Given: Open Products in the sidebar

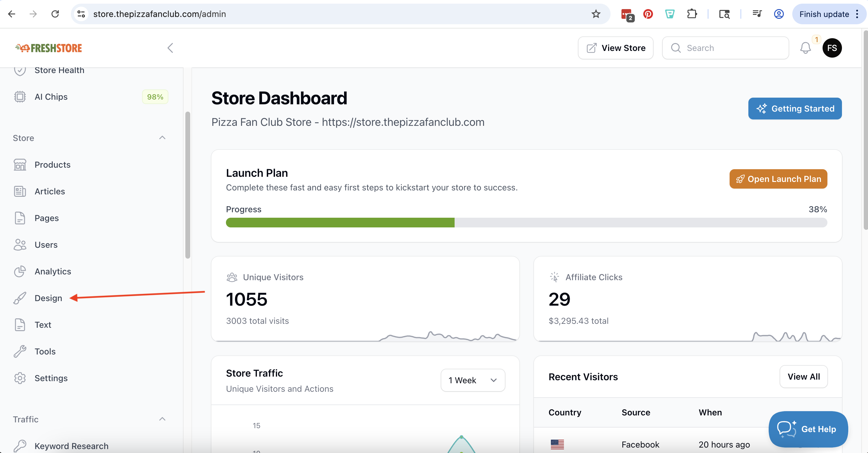Looking at the screenshot, I should coord(52,165).
